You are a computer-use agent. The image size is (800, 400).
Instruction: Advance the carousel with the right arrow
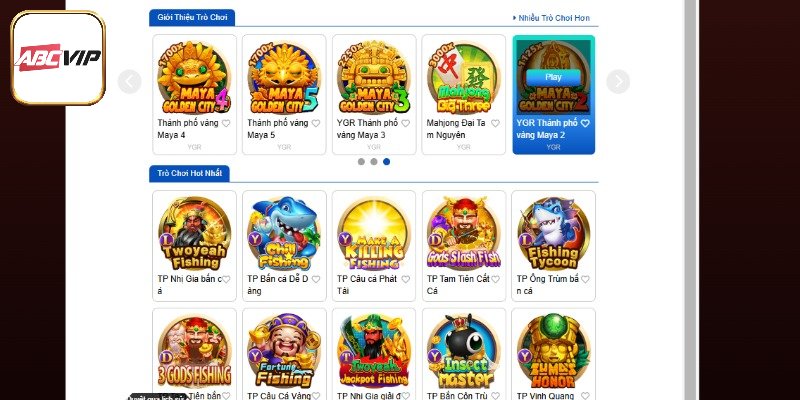pyautogui.click(x=618, y=82)
